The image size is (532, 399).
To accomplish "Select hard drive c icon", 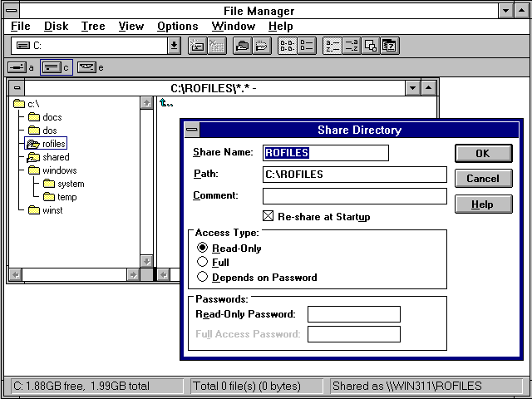I will [x=52, y=67].
